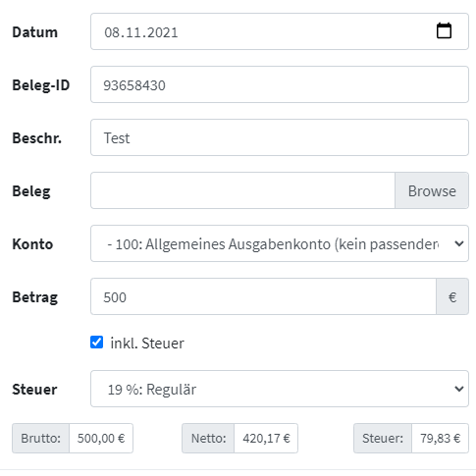Click the Brutto label box
This screenshot has height=476, width=476.
tap(40, 438)
